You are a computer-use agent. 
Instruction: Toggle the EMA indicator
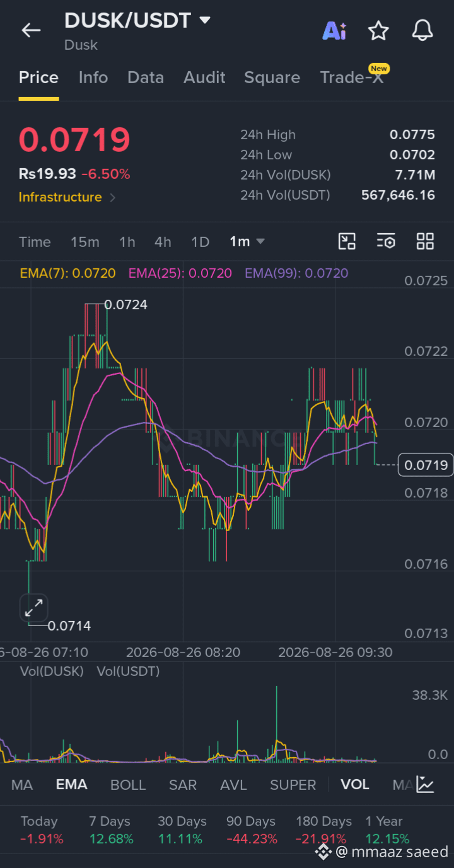tap(72, 785)
